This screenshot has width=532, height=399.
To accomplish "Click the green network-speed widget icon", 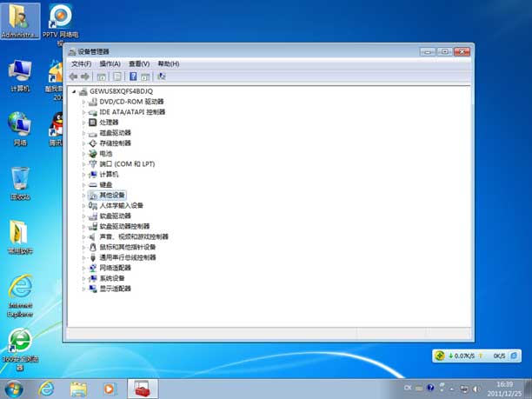I will pos(440,356).
